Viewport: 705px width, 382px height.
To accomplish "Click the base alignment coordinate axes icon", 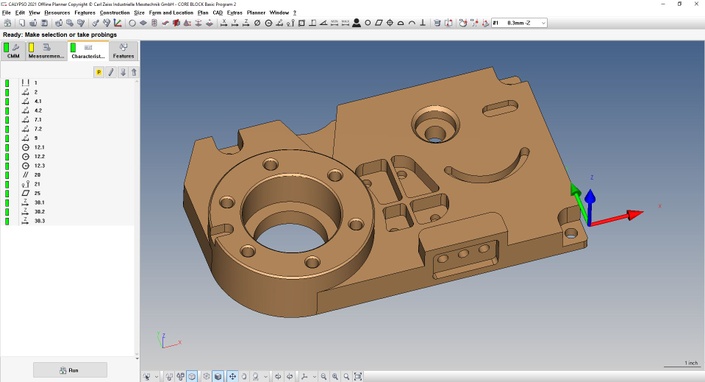I will (117, 23).
